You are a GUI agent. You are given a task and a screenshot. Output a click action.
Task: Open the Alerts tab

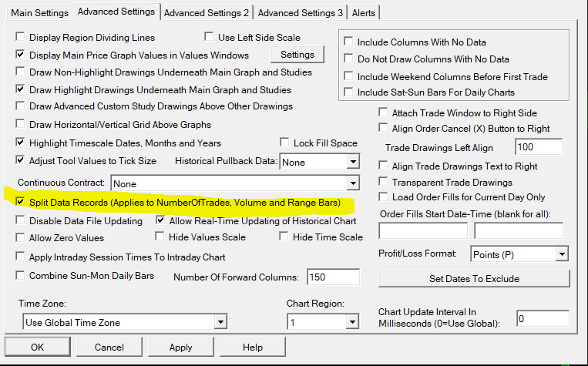[364, 12]
